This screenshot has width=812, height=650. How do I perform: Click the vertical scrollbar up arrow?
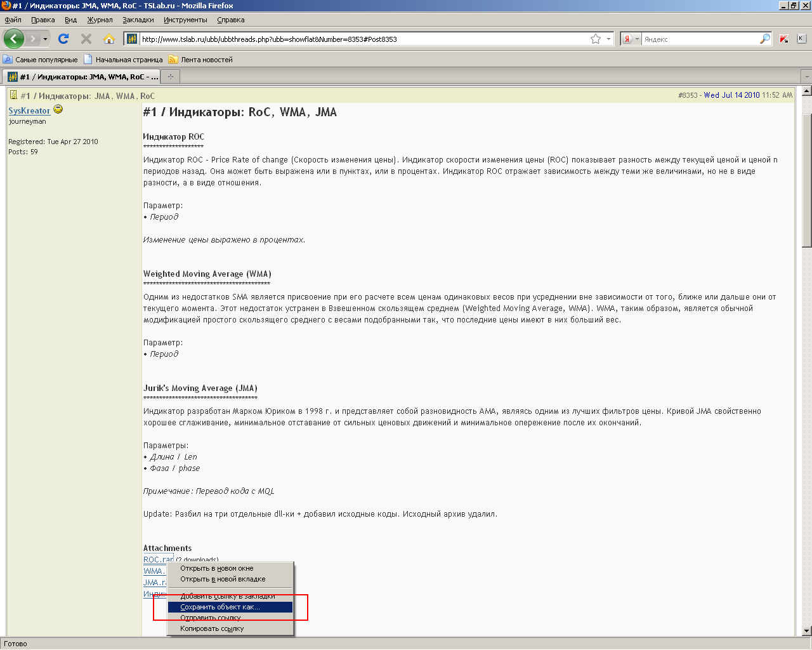(x=806, y=91)
